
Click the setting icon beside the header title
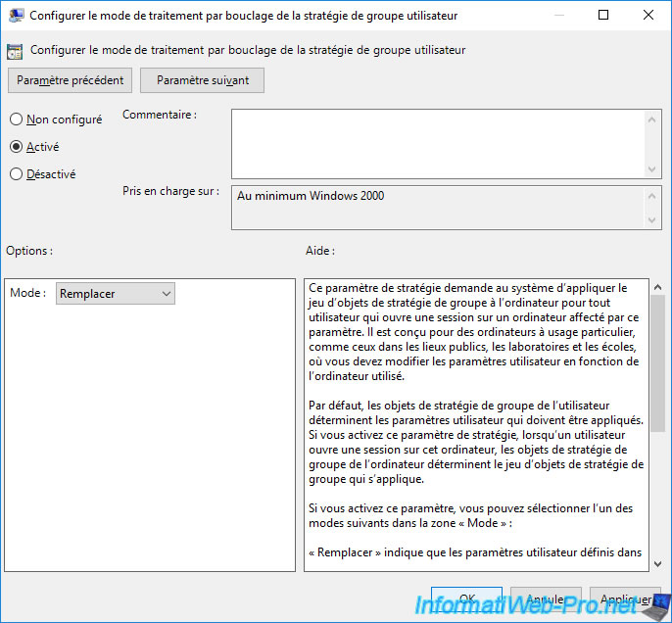[x=17, y=50]
